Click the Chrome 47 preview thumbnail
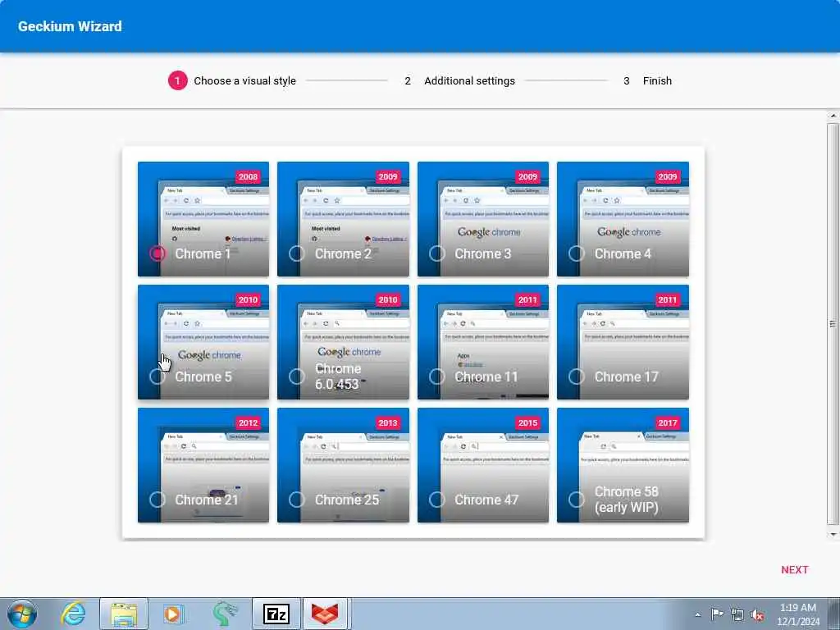840x630 pixels. 483,465
